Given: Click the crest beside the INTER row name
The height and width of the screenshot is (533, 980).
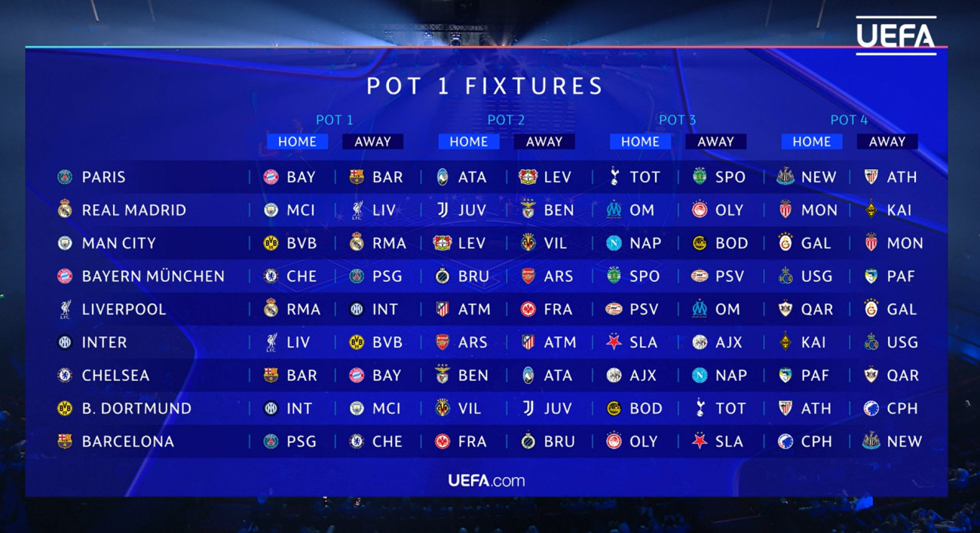Looking at the screenshot, I should [x=65, y=342].
